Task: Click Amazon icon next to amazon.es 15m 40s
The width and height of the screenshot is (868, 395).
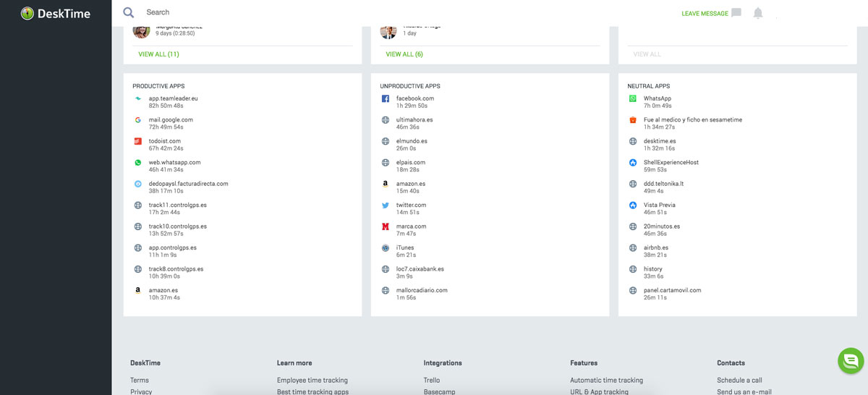Action: coord(386,184)
